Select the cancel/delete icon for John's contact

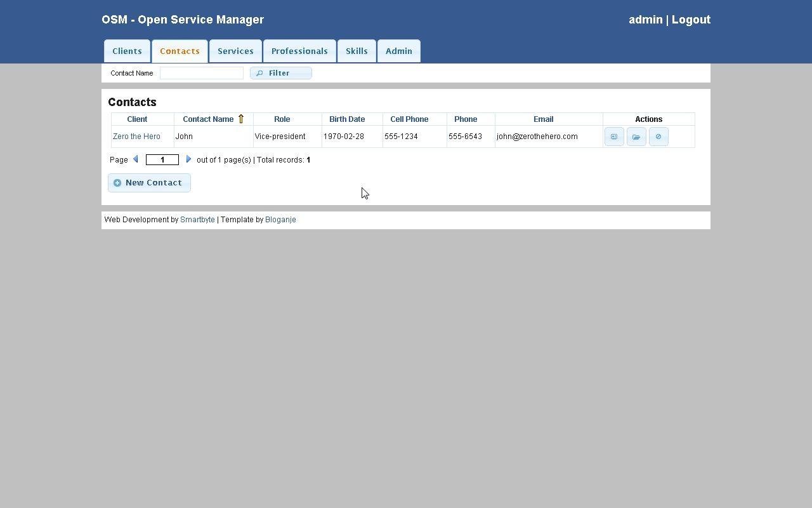point(658,137)
